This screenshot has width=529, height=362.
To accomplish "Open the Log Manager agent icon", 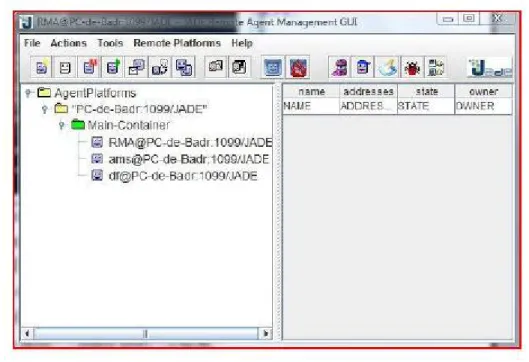I will 435,67.
